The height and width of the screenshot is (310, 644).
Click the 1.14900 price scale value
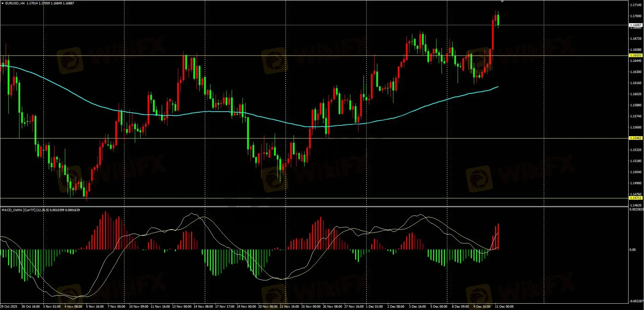click(636, 183)
